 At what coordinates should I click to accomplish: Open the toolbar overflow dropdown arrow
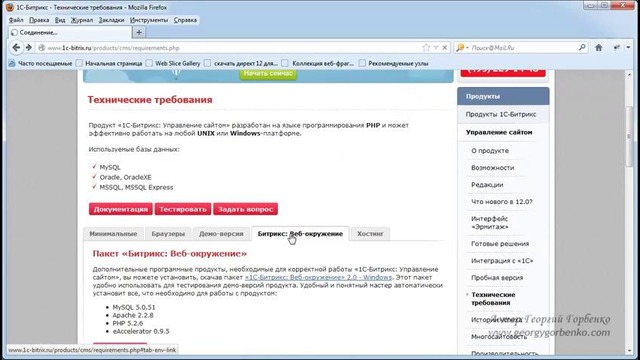pos(628,48)
